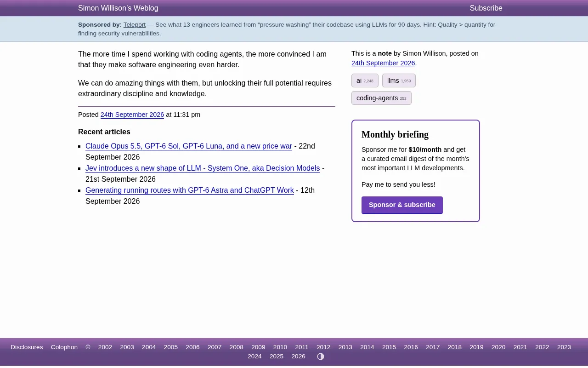Click the copyright symbol in footer
588x368 pixels.
tap(88, 347)
